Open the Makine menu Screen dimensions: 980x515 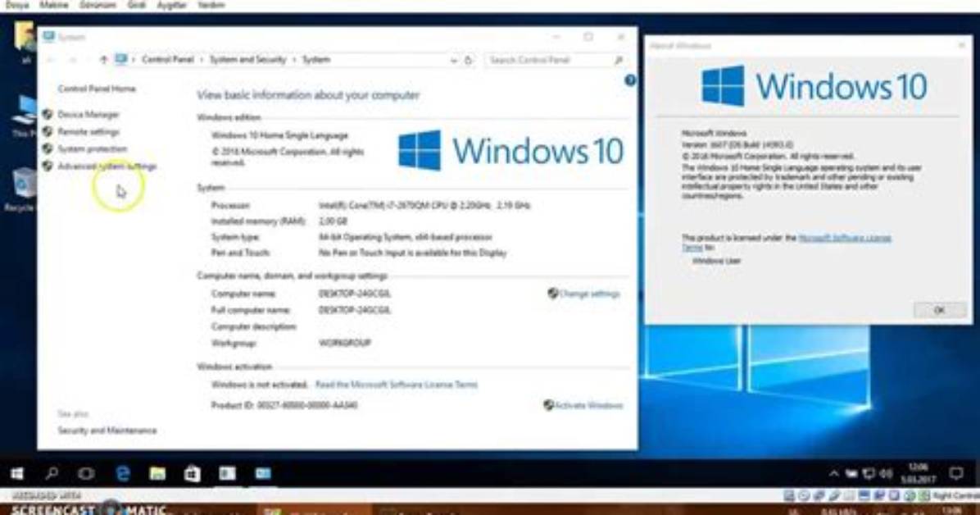pos(54,5)
